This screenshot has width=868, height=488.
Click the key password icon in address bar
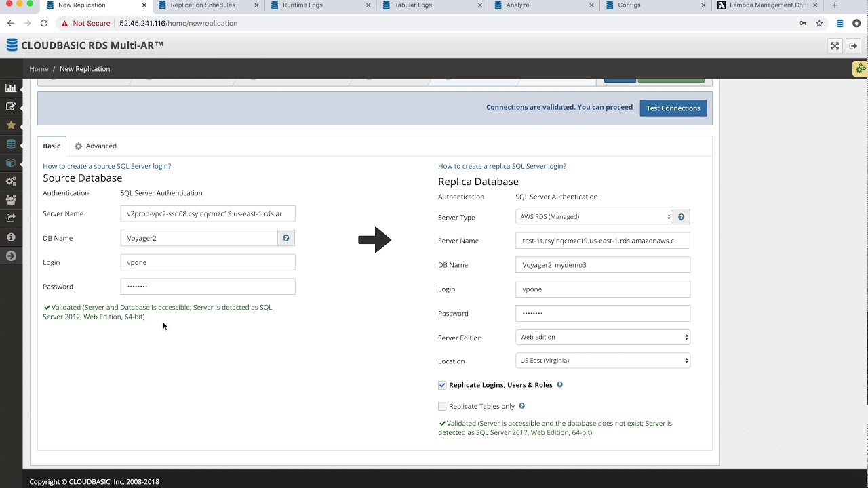click(x=803, y=23)
